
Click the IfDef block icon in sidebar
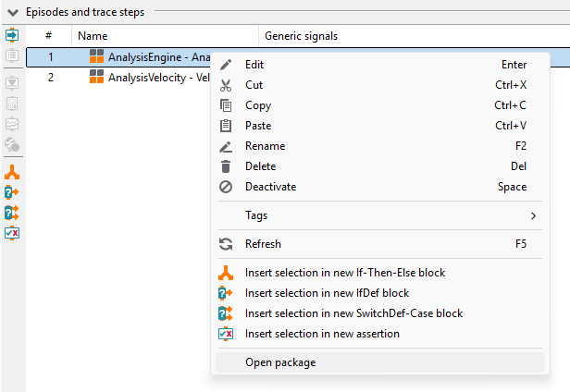(x=12, y=192)
